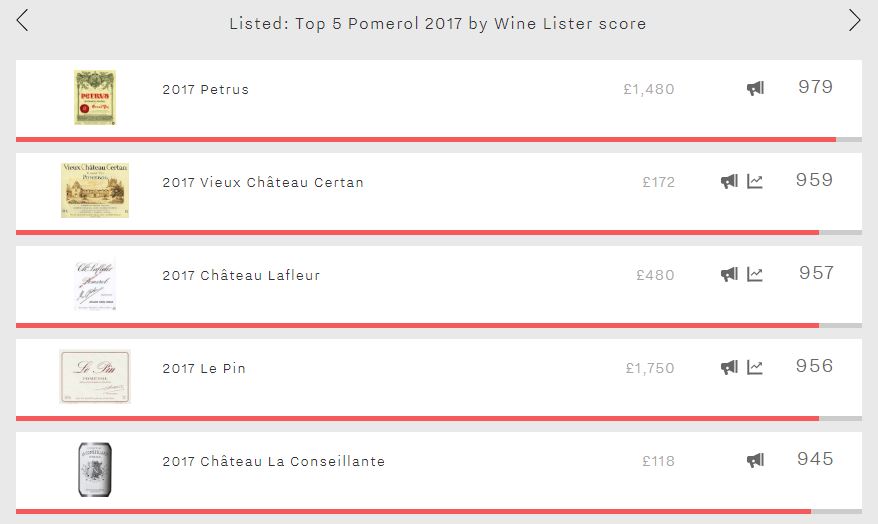Screen dimensions: 878x524
Task: Click the Le Pin label thumbnail
Action: pos(95,376)
